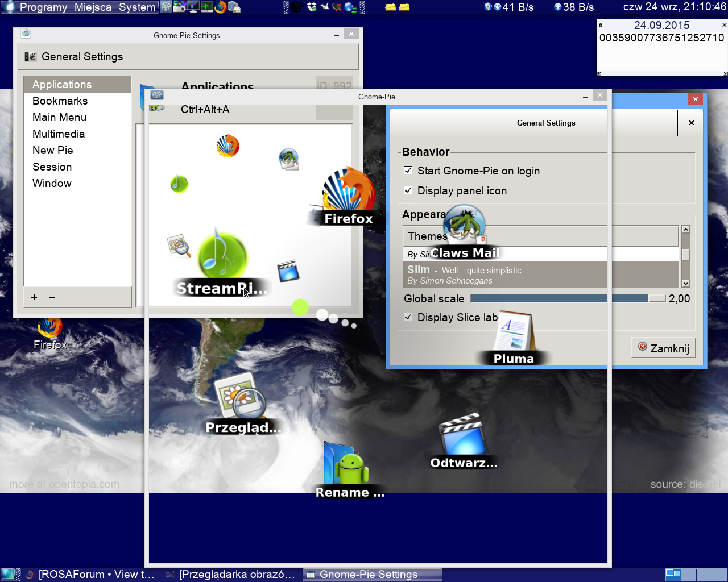Image resolution: width=728 pixels, height=582 pixels.
Task: Click small clapperboard icon in settings preview
Action: pyautogui.click(x=288, y=271)
